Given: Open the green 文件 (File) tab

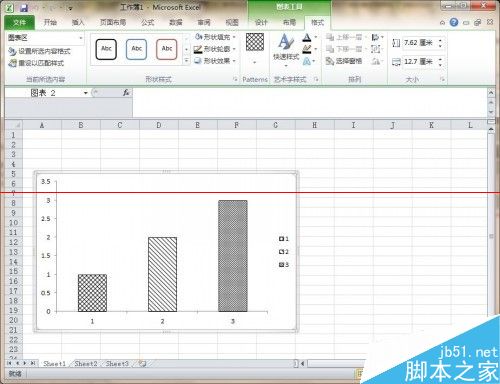Looking at the screenshot, I should [19, 22].
